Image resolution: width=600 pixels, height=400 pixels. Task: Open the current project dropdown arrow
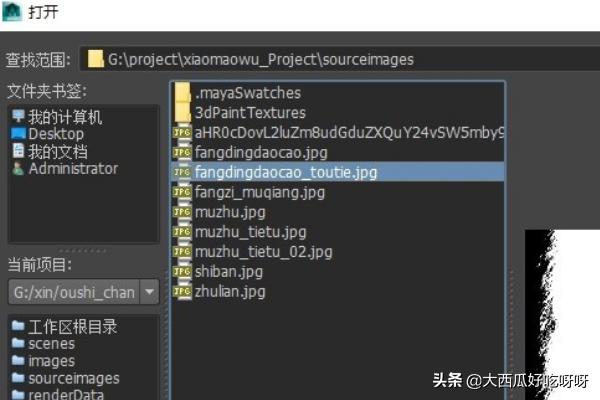tap(150, 292)
